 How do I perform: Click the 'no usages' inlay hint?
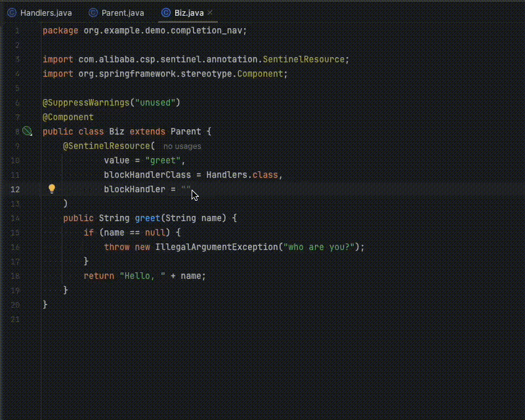(x=182, y=146)
